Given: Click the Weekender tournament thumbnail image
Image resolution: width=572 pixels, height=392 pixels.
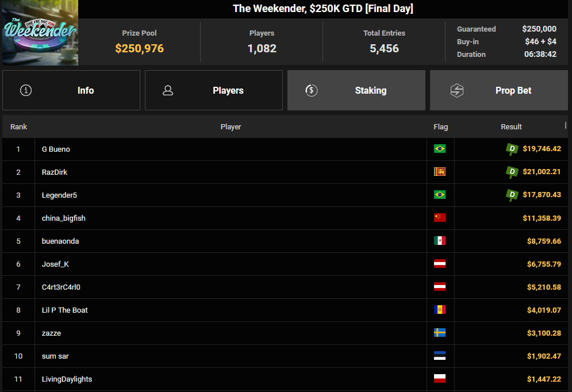Looking at the screenshot, I should (40, 33).
